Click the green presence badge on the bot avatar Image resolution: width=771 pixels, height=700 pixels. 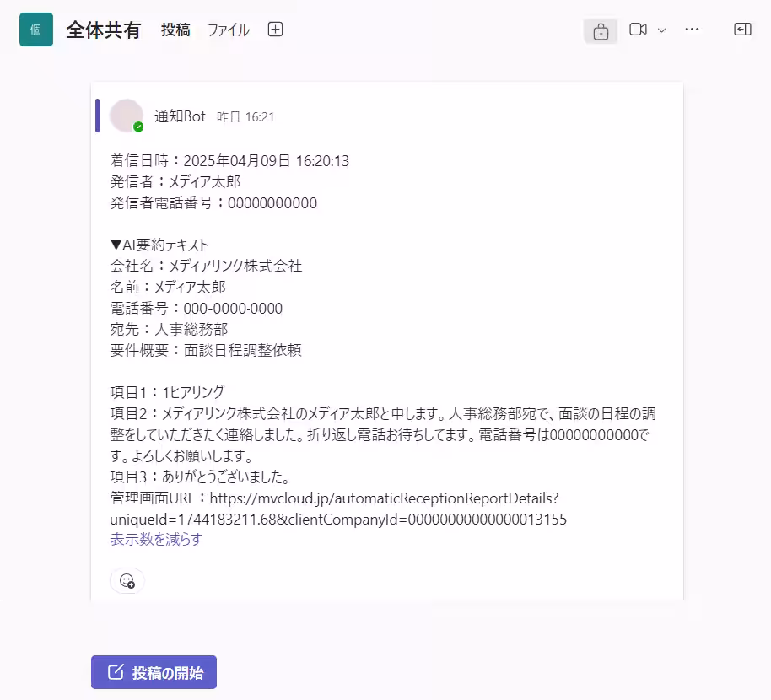point(140,127)
